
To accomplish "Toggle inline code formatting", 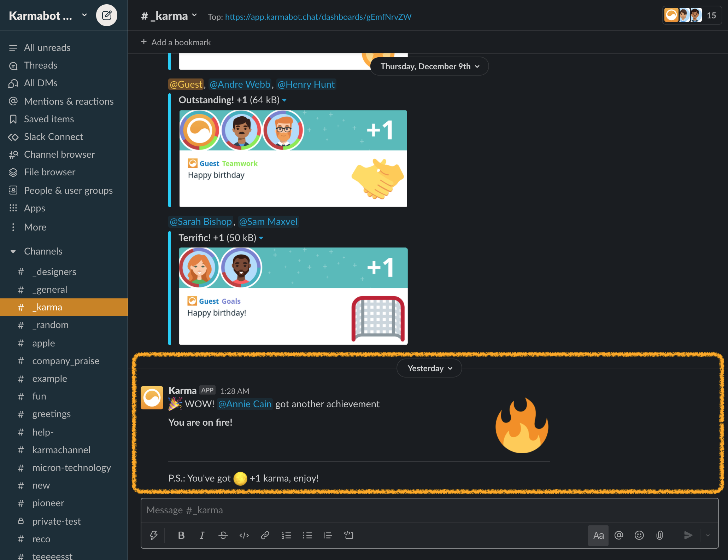I will click(244, 535).
